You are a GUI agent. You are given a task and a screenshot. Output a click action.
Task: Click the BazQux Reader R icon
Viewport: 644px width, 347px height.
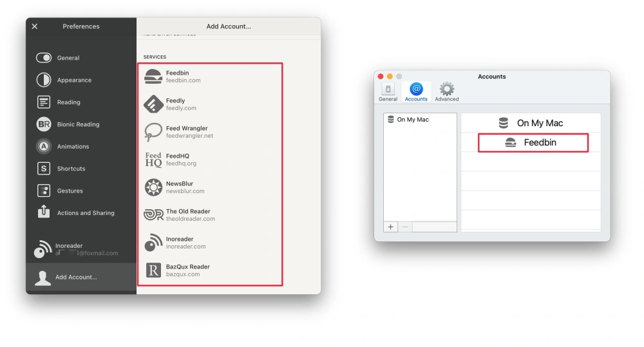153,270
